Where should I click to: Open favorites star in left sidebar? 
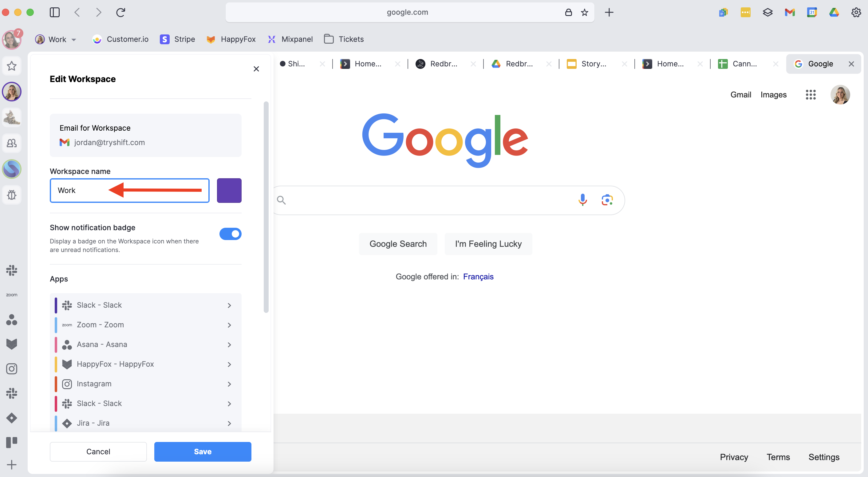click(x=12, y=66)
